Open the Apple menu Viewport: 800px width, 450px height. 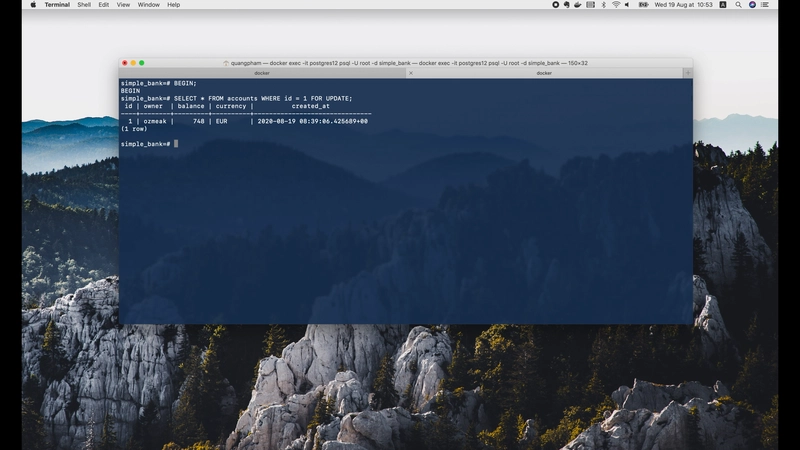pyautogui.click(x=32, y=5)
